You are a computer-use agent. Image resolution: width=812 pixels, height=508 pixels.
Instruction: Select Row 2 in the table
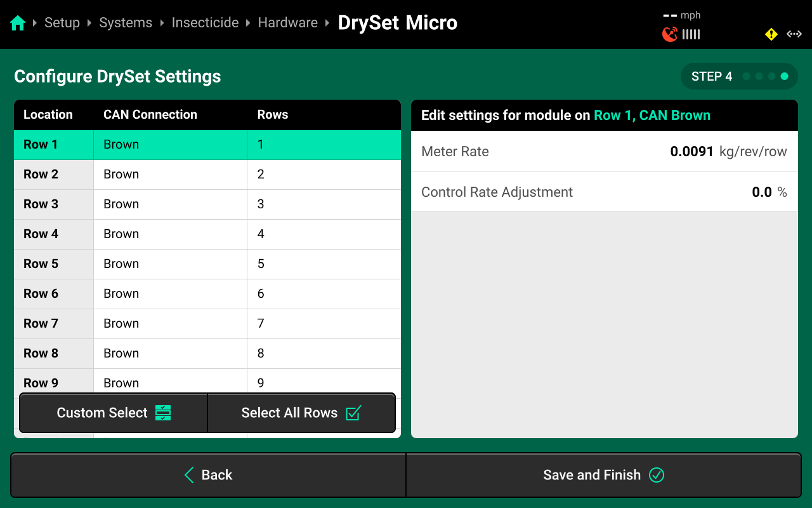pyautogui.click(x=207, y=175)
